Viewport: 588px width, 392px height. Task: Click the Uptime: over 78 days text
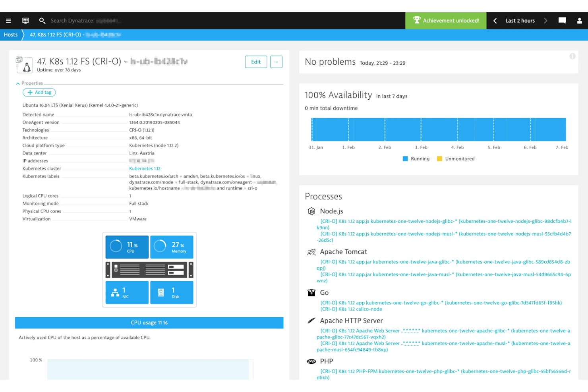tap(59, 70)
